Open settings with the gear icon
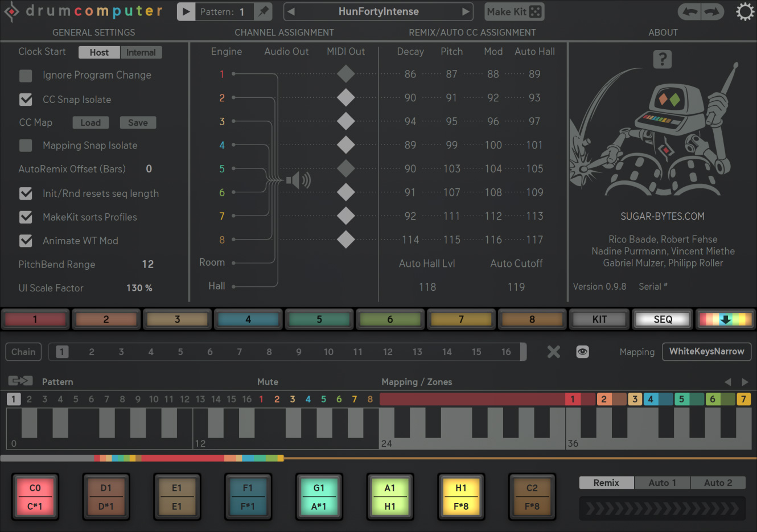The width and height of the screenshot is (757, 532). 744,11
